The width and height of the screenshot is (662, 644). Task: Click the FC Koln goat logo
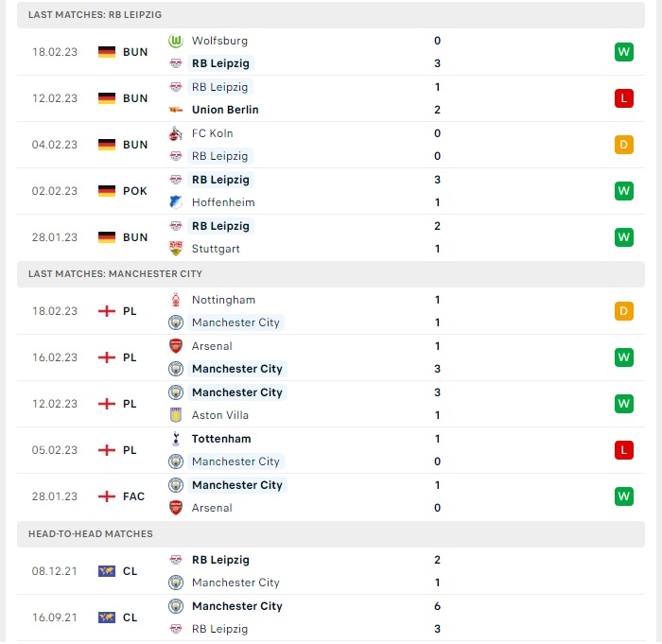coord(176,133)
